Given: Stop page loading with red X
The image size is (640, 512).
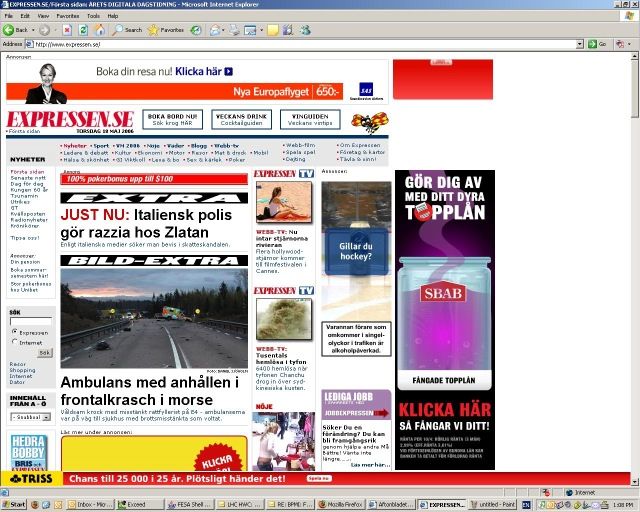Looking at the screenshot, I should click(67, 30).
